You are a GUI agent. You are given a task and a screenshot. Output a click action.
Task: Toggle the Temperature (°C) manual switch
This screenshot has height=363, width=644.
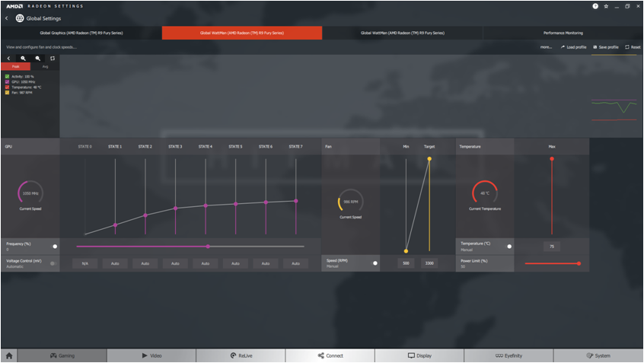[x=509, y=247]
